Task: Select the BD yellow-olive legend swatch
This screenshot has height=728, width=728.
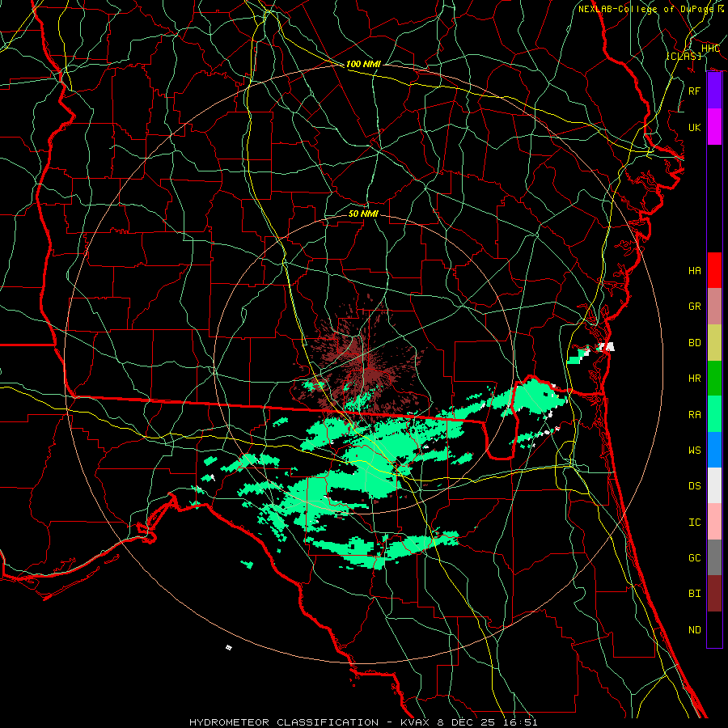Action: 714,343
